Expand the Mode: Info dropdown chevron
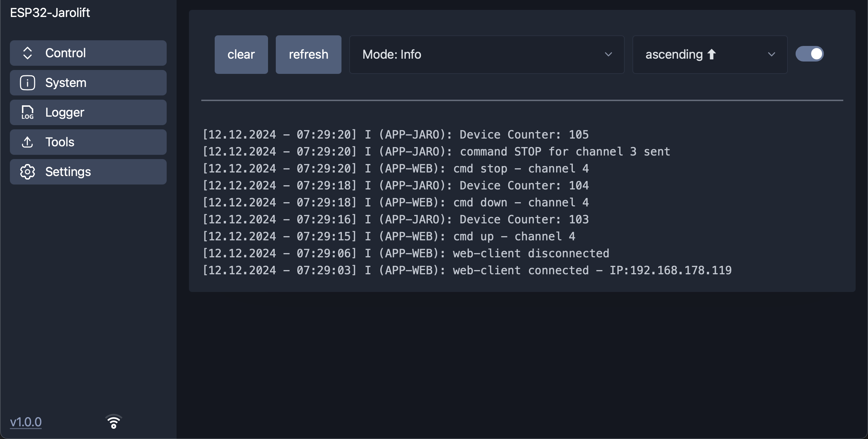The height and width of the screenshot is (439, 868). point(608,54)
